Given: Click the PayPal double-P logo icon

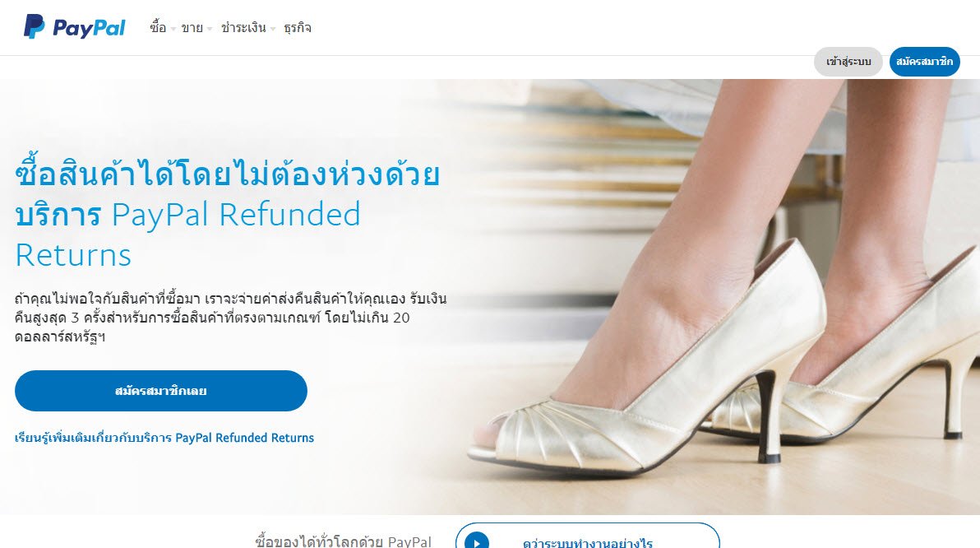Looking at the screenshot, I should (x=34, y=27).
